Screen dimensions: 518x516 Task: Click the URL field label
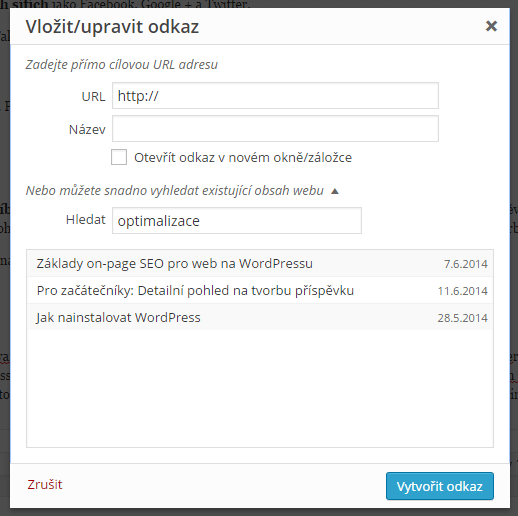click(93, 96)
